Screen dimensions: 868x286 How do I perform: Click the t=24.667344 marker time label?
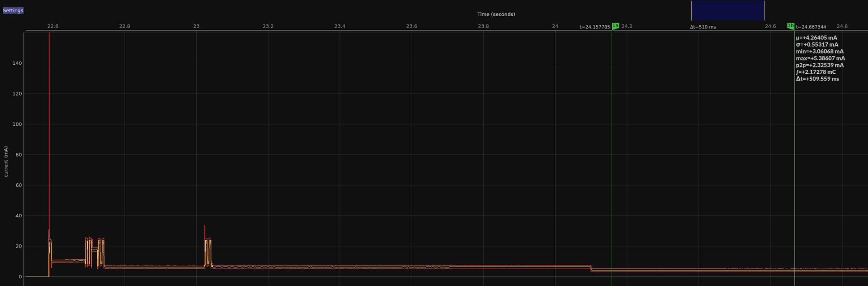pos(811,27)
